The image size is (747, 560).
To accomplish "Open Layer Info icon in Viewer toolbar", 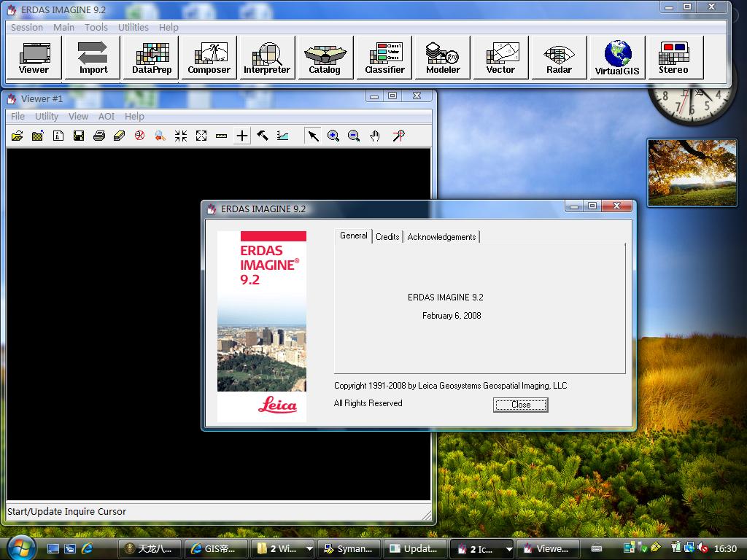I will point(58,136).
